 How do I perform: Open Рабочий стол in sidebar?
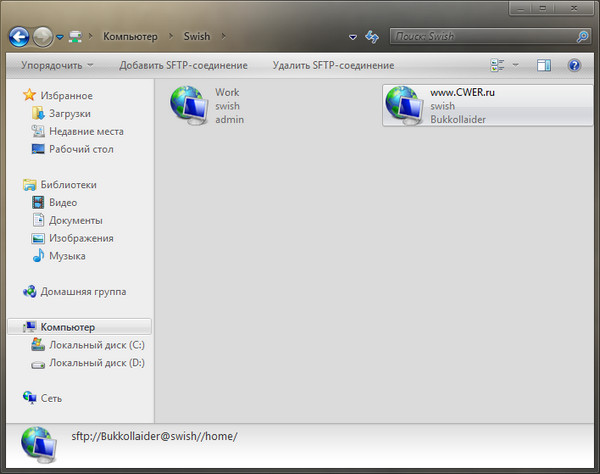[x=81, y=149]
